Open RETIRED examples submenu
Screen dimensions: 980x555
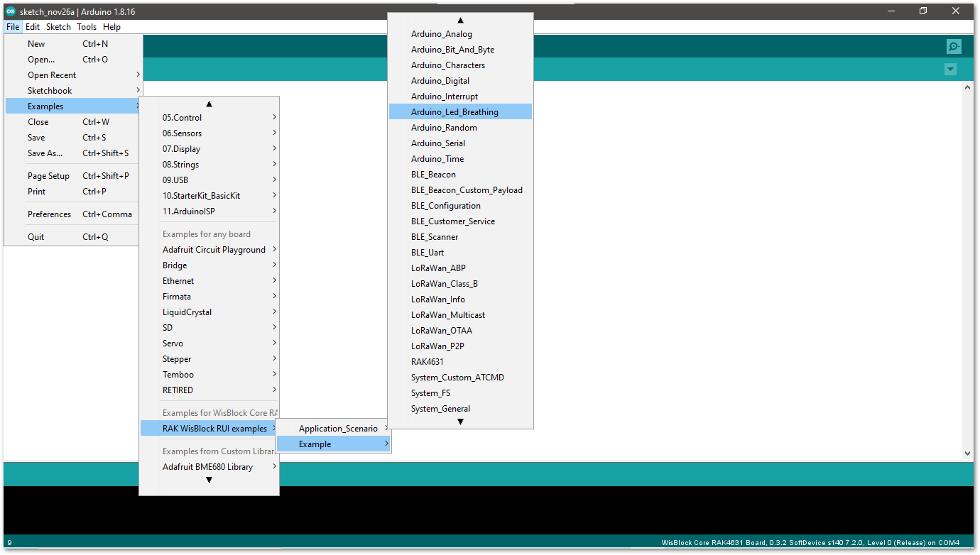[x=209, y=390]
